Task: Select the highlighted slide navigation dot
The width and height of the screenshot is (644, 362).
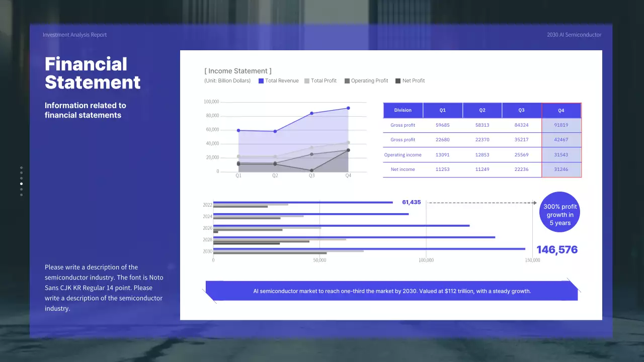Action: [x=21, y=184]
